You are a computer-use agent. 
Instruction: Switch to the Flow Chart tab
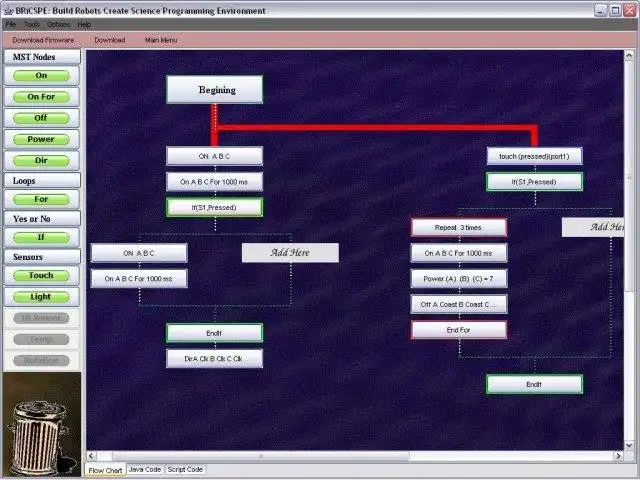(105, 470)
